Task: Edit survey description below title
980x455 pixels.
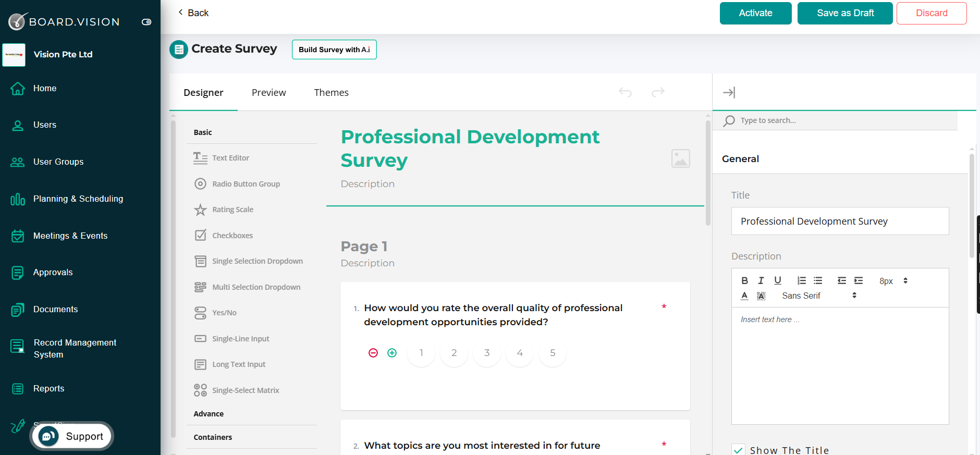Action: [x=367, y=184]
